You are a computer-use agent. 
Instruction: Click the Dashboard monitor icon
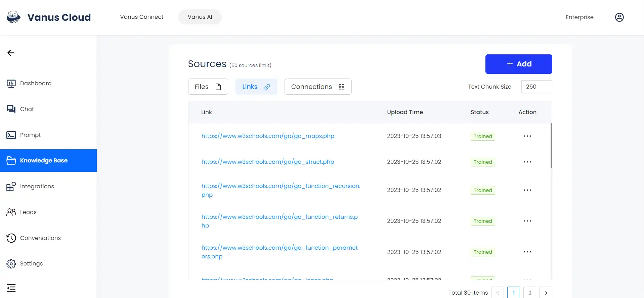(x=11, y=84)
